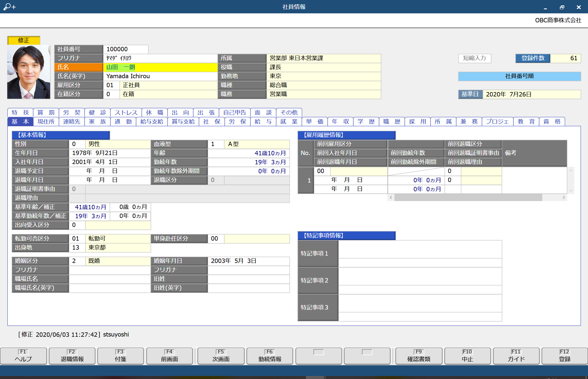Switch to the 現住所 tab
Viewport: 588px width, 379px height.
click(x=46, y=122)
